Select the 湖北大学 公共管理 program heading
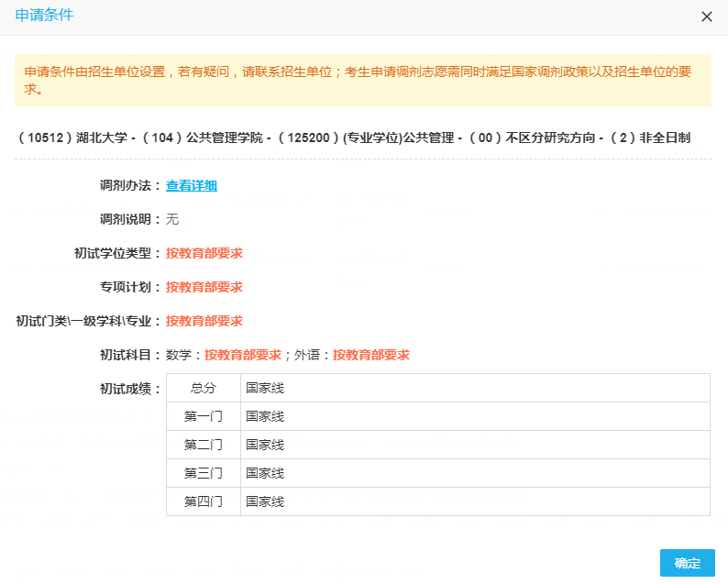728x584 pixels. (x=354, y=138)
